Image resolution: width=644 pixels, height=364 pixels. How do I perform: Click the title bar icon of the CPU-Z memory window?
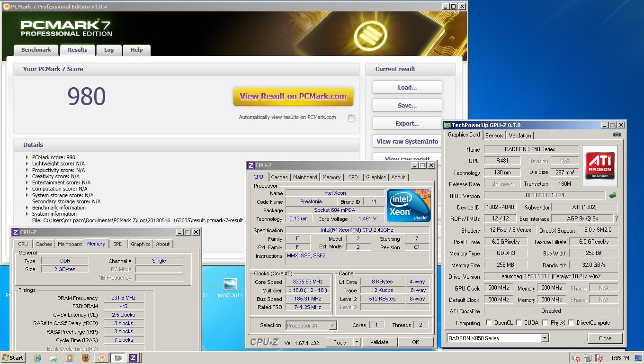[x=16, y=232]
